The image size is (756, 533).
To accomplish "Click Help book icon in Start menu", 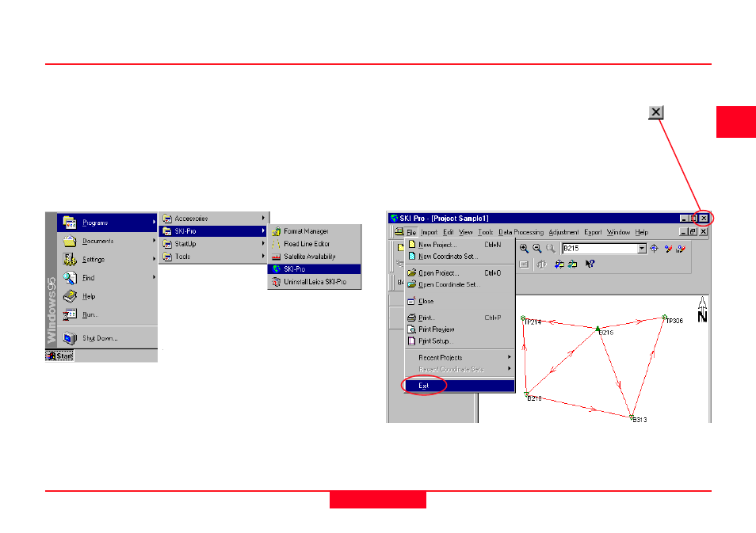I will point(71,296).
